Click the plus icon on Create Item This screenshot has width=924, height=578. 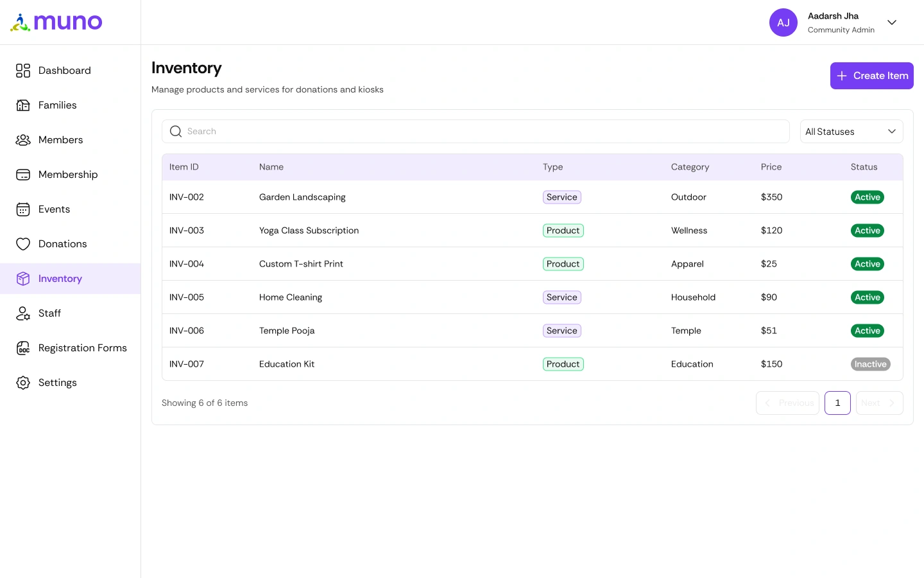(x=842, y=76)
